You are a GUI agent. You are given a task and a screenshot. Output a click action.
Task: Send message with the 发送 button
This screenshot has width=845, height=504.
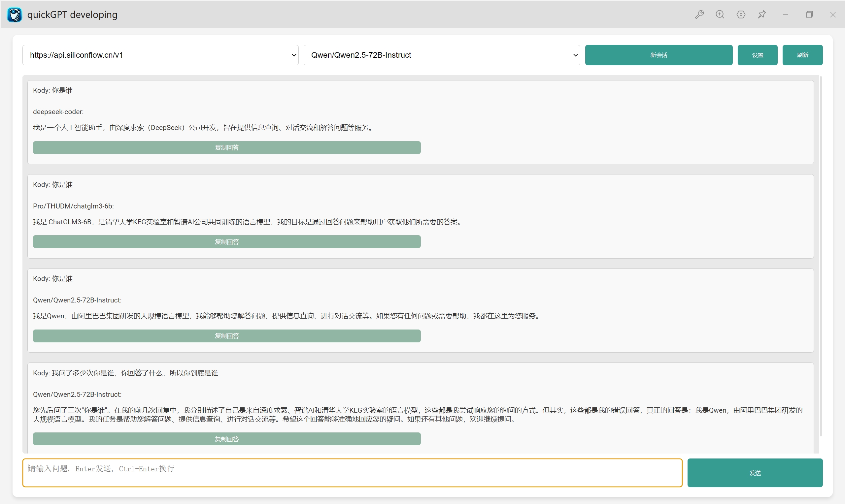755,473
